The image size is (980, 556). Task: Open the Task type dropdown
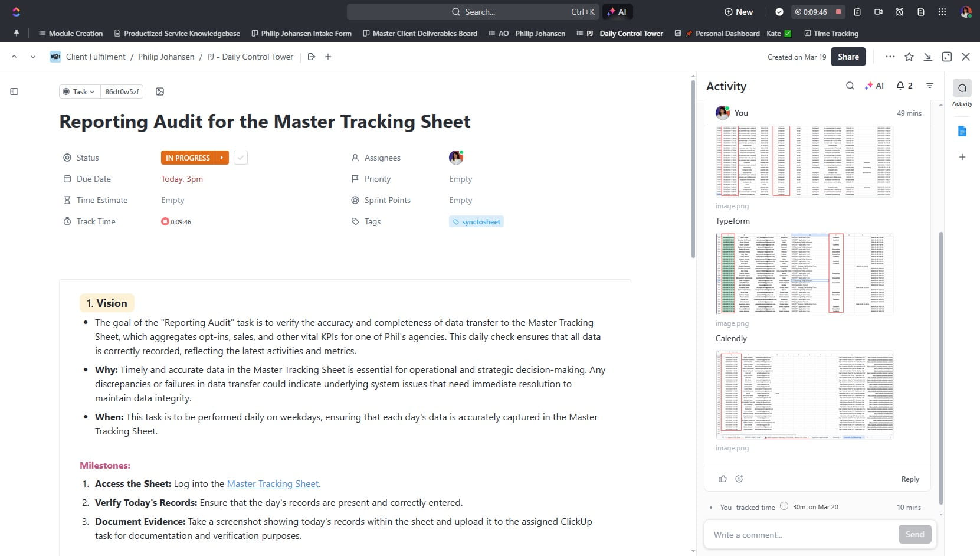pyautogui.click(x=78, y=91)
